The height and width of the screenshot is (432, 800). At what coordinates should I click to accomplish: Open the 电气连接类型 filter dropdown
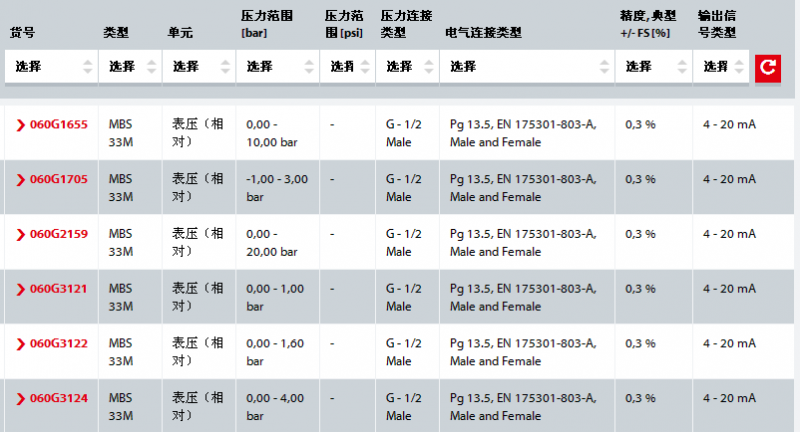526,67
